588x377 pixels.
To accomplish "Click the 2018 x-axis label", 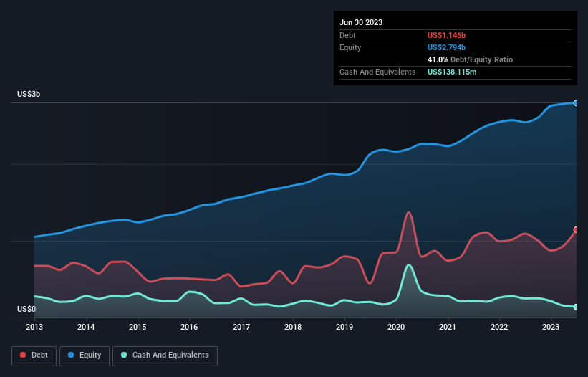I will click(293, 327).
